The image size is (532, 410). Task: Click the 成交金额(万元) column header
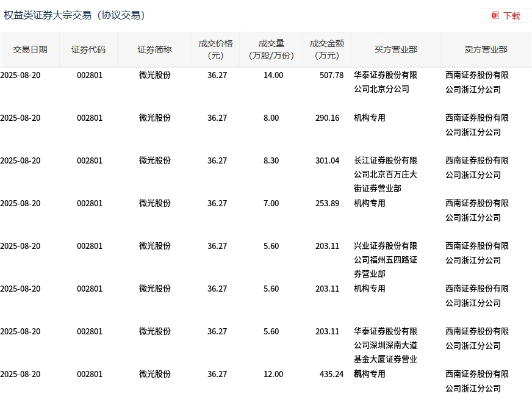[x=326, y=49]
